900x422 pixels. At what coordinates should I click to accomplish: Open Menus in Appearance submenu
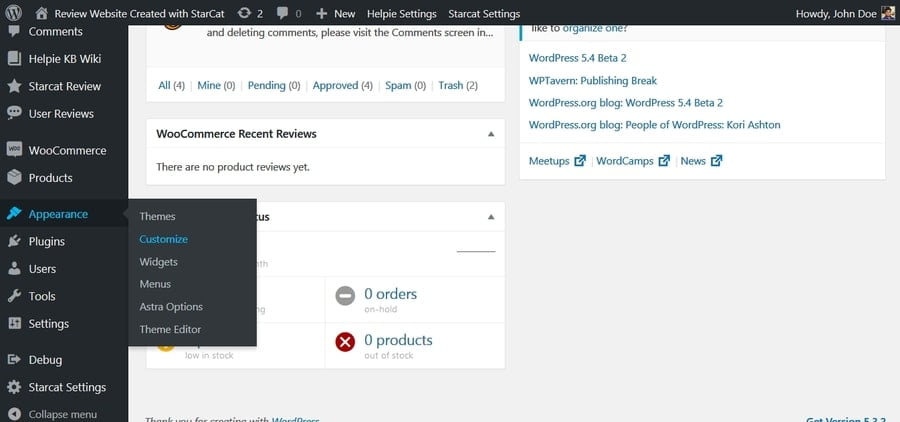155,284
